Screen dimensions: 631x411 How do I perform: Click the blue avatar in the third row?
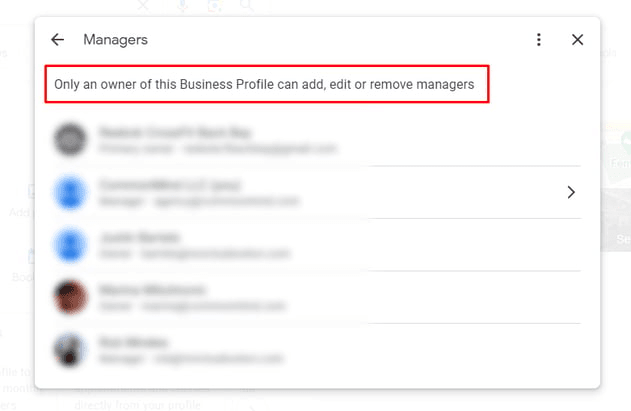click(71, 244)
